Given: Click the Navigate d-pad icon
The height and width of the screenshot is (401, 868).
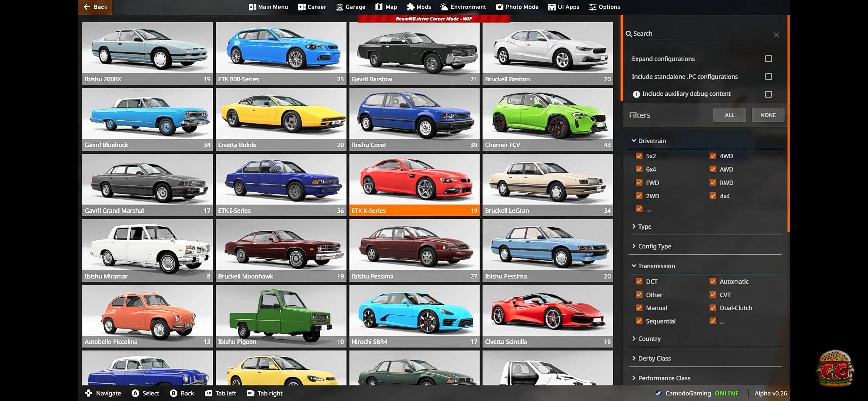Looking at the screenshot, I should [88, 393].
